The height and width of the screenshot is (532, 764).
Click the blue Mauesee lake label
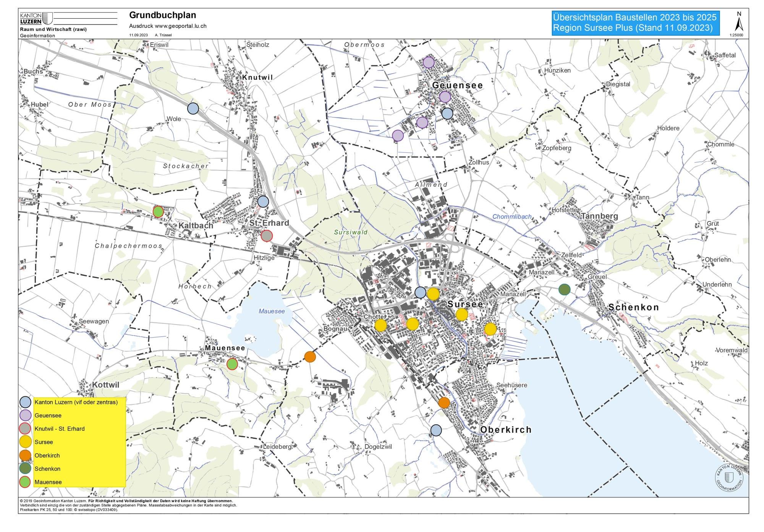pyautogui.click(x=272, y=311)
